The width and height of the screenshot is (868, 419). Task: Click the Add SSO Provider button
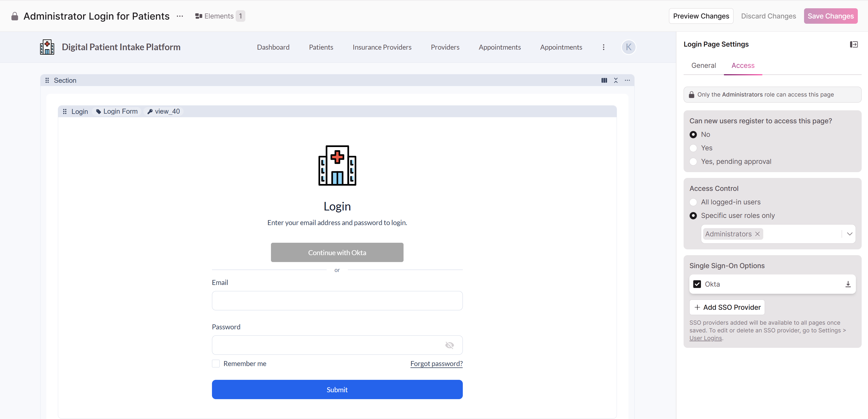tap(727, 308)
